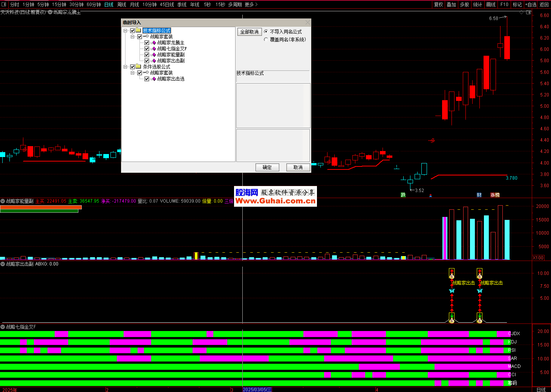Screen dimensions: 551x392
Task: Click the 复权 toolbar button
Action: (439, 5)
